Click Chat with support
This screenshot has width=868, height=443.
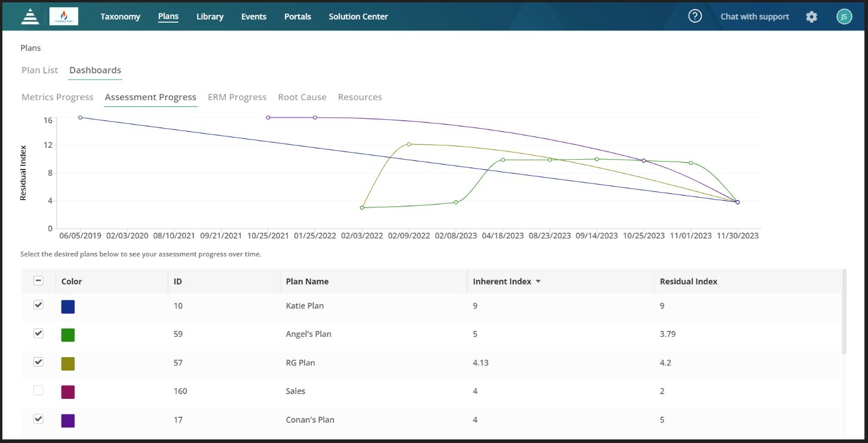[754, 16]
